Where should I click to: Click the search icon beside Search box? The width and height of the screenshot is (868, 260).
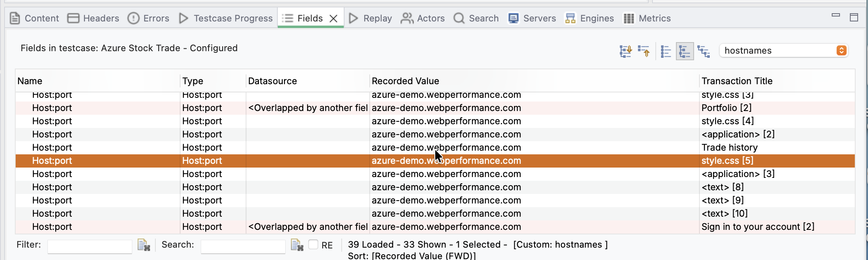297,245
